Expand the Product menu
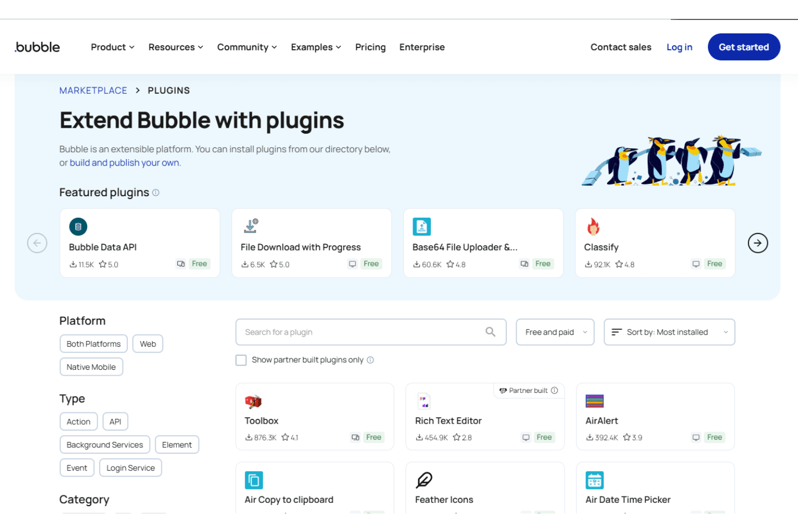Viewport: 798px width, 532px height. coord(113,47)
